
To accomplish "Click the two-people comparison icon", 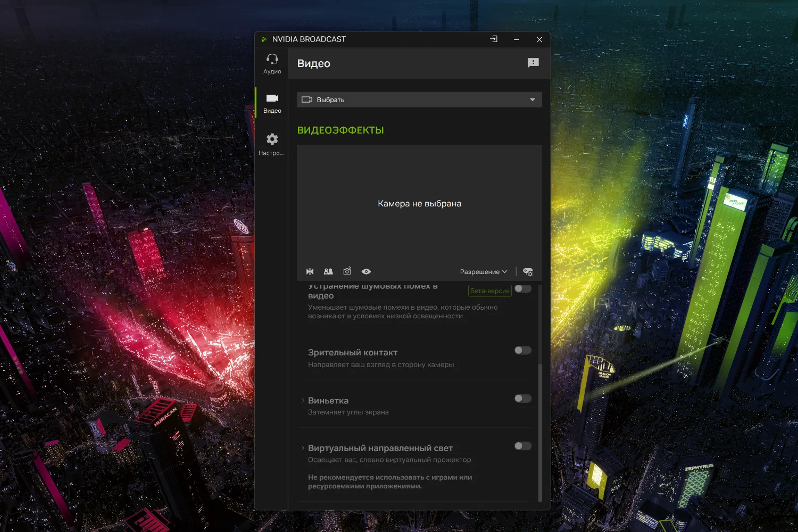I will pyautogui.click(x=328, y=271).
